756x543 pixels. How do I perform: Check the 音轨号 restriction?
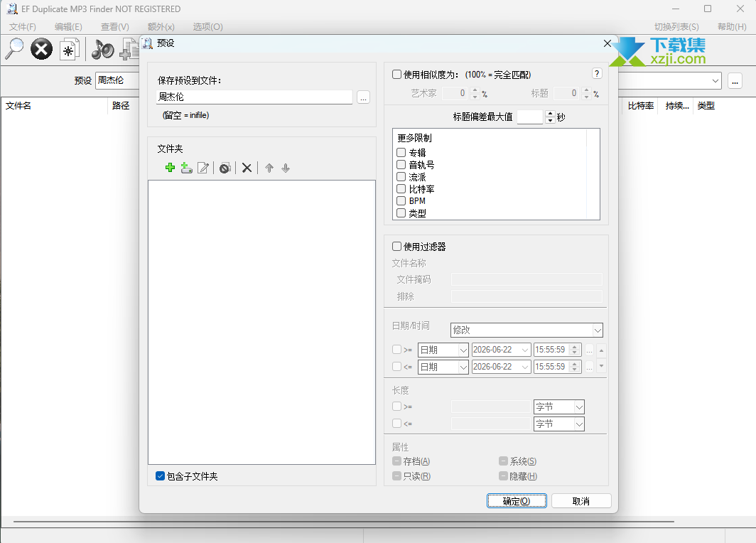[401, 164]
